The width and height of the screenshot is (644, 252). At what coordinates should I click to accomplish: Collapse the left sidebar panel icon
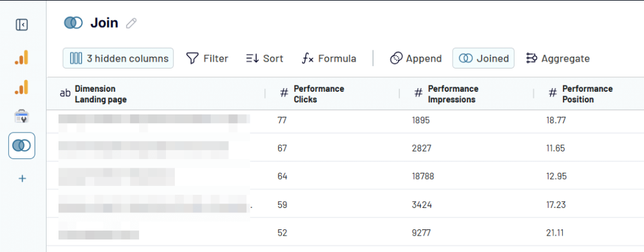(x=22, y=25)
